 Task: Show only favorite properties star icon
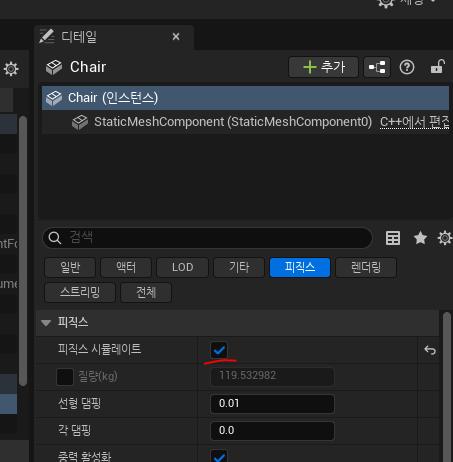[x=420, y=238]
